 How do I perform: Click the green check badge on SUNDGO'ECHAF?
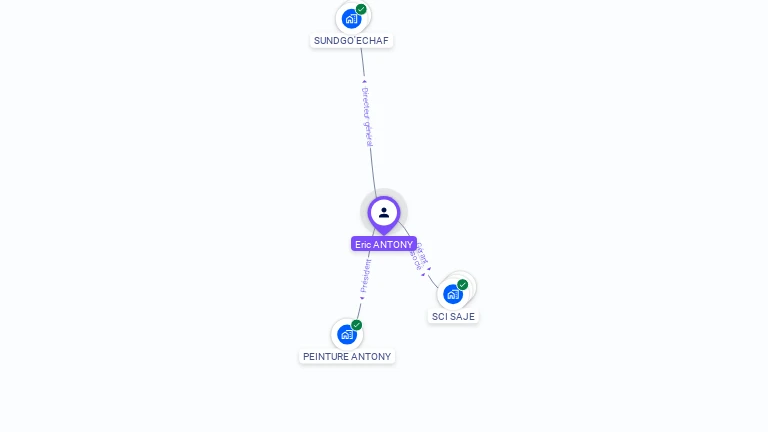[361, 9]
